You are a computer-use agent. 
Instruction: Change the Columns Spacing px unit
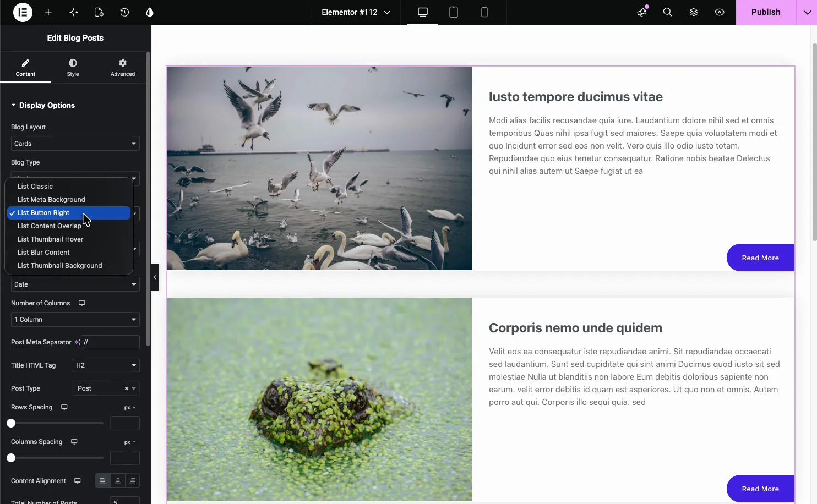pos(130,442)
